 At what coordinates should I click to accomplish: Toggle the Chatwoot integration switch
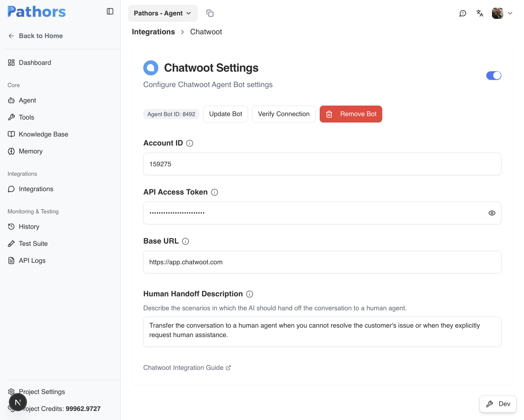coord(494,75)
